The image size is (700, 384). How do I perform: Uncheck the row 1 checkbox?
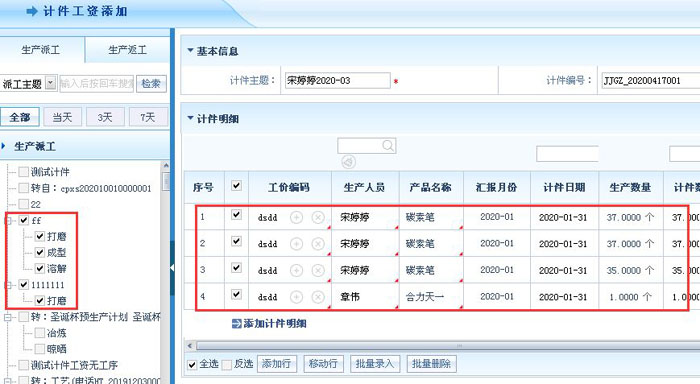click(236, 215)
